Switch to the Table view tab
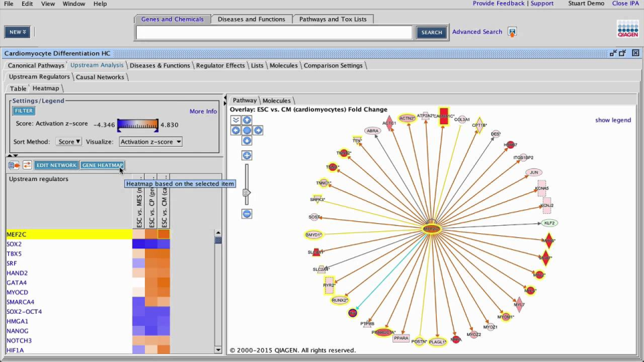 click(x=18, y=88)
